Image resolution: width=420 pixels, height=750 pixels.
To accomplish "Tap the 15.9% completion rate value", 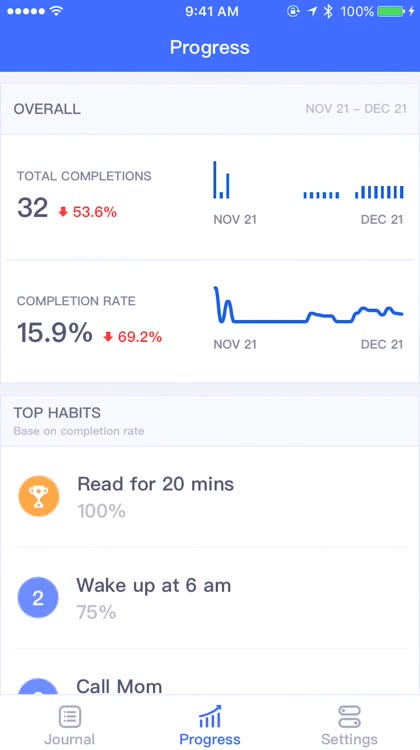I will [x=55, y=332].
